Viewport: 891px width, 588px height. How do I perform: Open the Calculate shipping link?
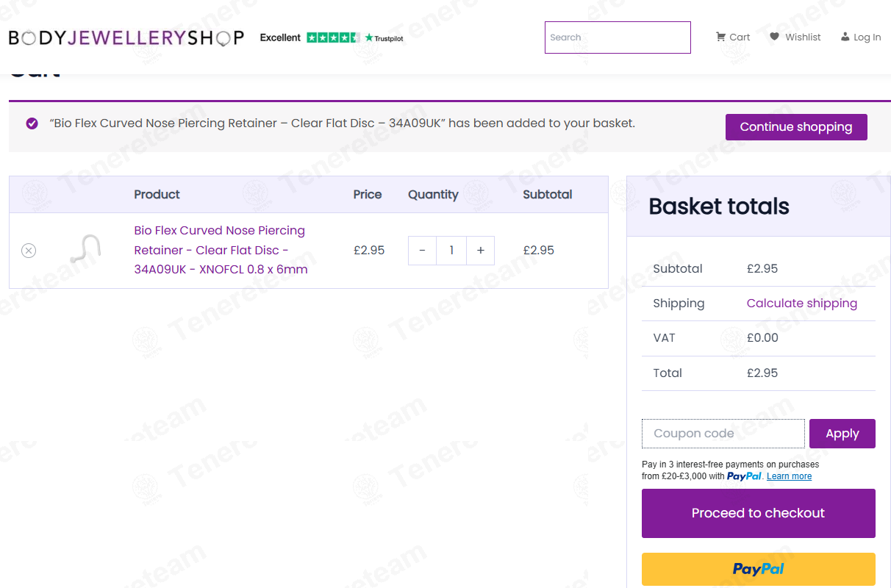tap(802, 304)
